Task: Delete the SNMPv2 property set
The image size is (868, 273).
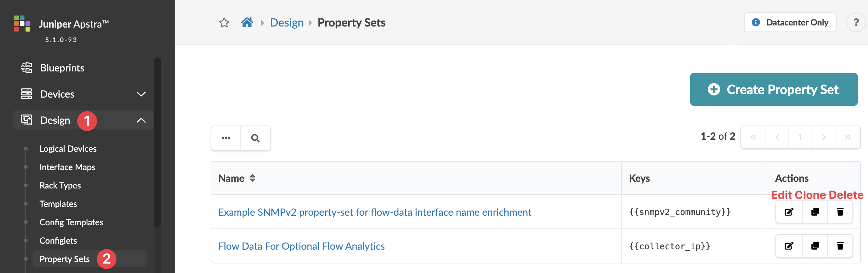Action: pyautogui.click(x=840, y=212)
